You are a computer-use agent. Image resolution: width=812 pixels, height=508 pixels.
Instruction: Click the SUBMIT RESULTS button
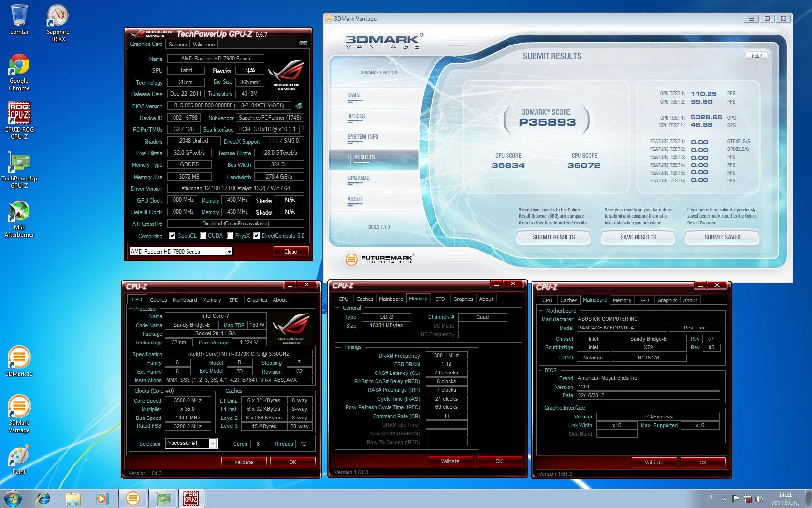click(x=553, y=237)
